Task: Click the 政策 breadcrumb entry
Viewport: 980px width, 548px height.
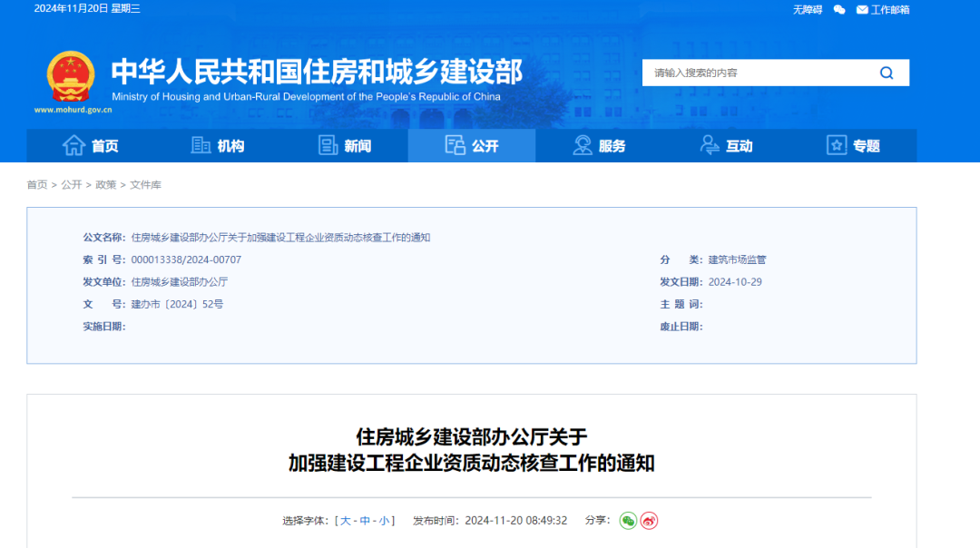Action: 106,184
